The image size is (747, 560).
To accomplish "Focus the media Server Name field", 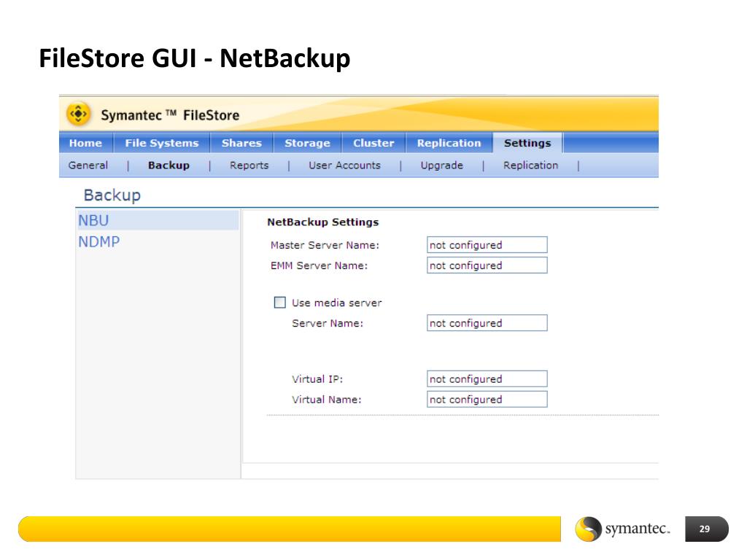I will pyautogui.click(x=487, y=323).
